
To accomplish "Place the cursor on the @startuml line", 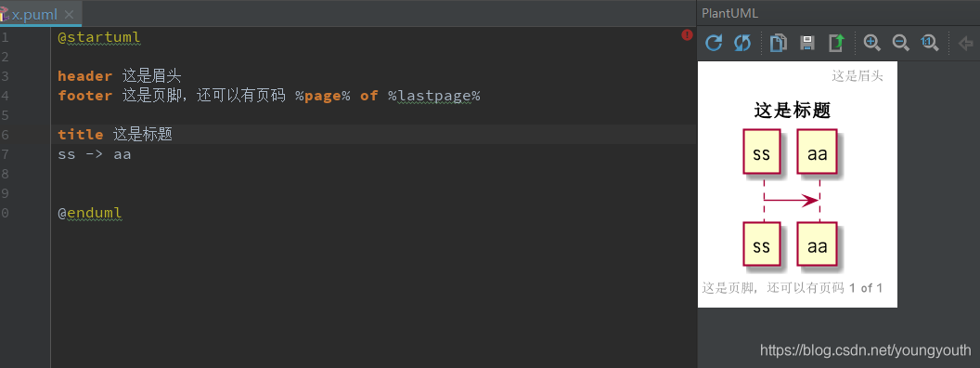I will coord(99,37).
